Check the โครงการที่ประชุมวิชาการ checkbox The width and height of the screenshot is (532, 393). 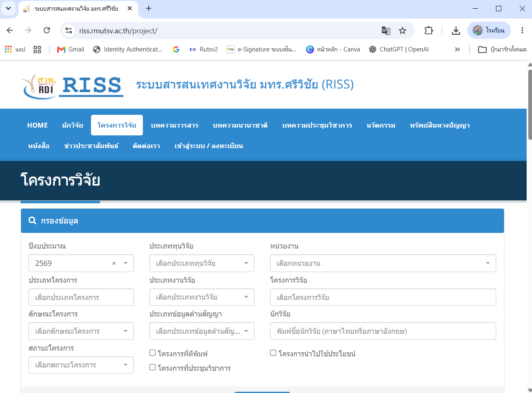(x=152, y=367)
